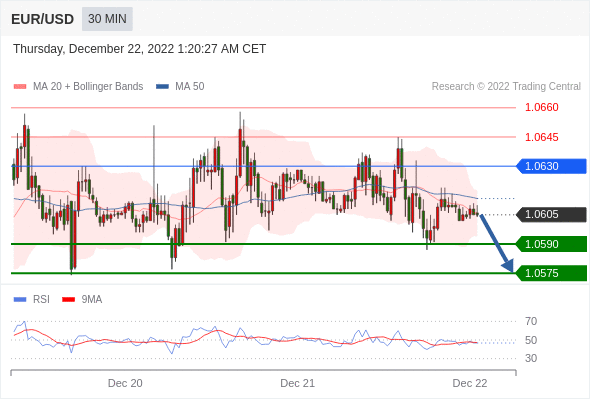Click the RSI 30 level label

tap(531, 358)
